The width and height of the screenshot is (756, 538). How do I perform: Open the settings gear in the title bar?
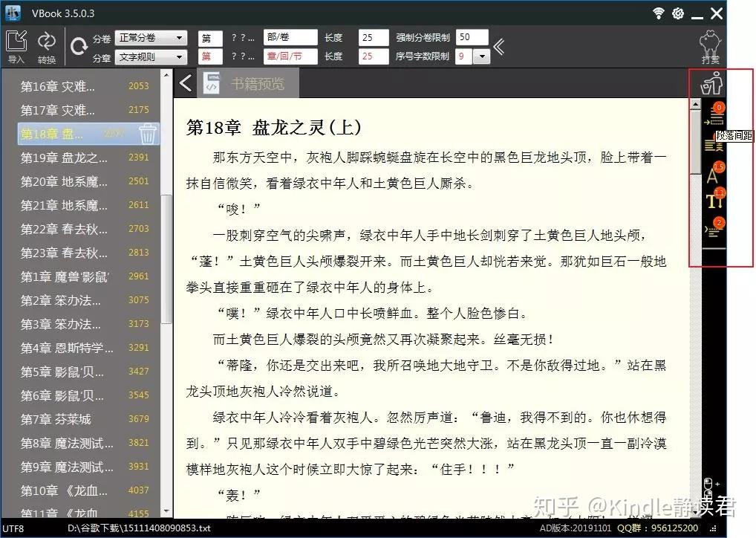pyautogui.click(x=677, y=13)
